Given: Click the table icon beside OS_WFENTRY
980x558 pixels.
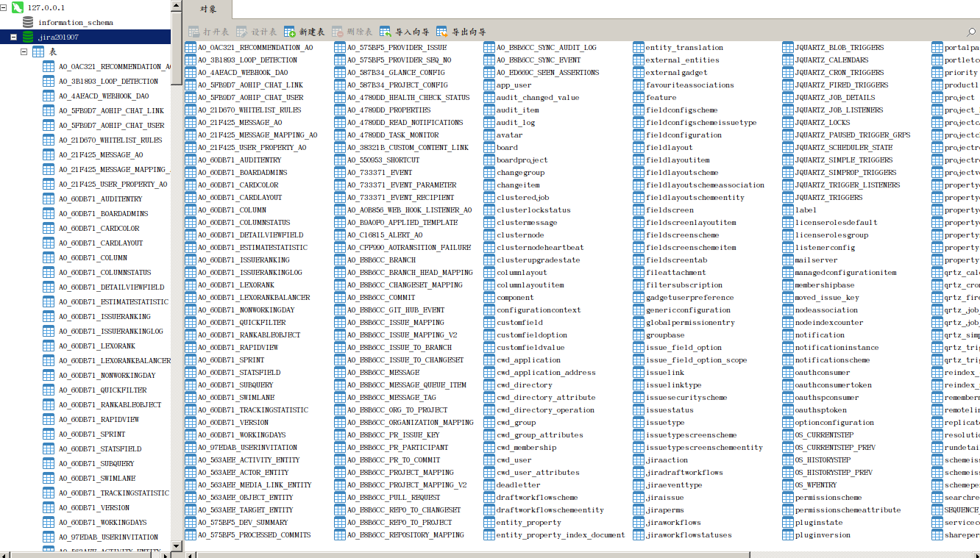Looking at the screenshot, I should click(788, 485).
